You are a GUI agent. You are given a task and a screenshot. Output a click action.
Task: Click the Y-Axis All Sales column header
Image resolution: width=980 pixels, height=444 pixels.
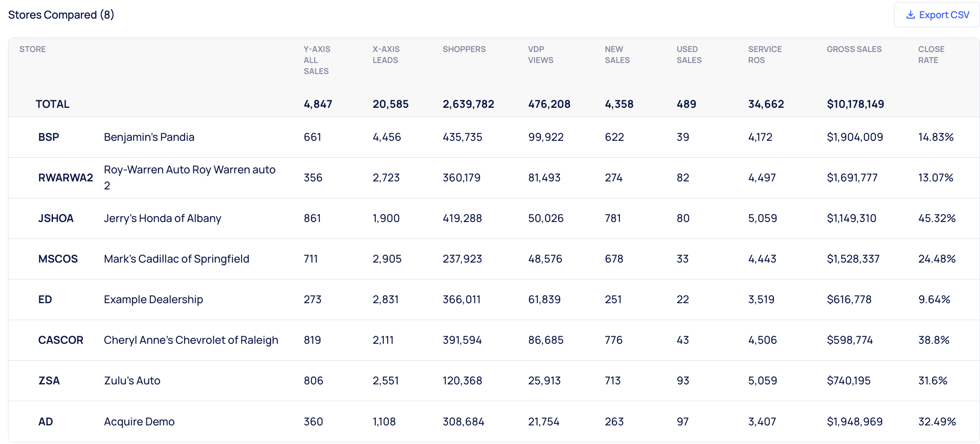pos(317,60)
